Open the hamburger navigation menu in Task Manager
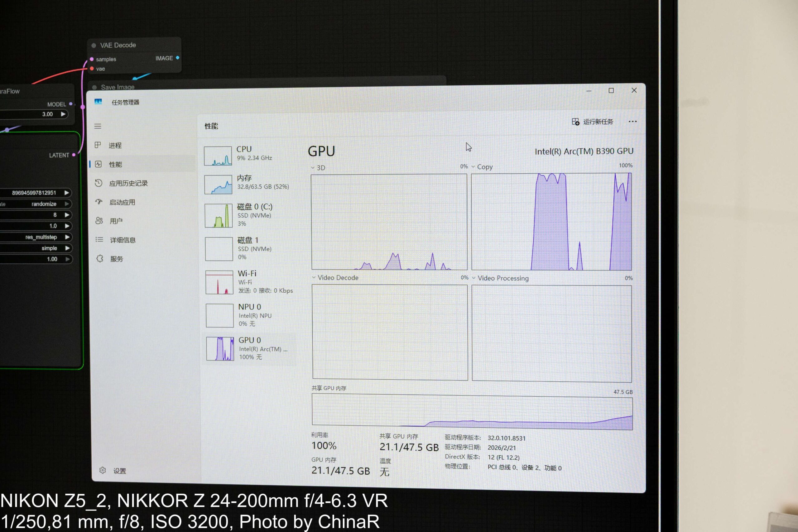Image resolution: width=798 pixels, height=532 pixels. 98,126
